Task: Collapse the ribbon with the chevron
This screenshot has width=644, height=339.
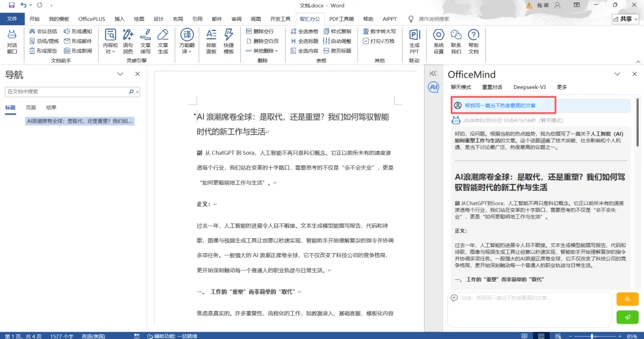Action: tap(638, 61)
